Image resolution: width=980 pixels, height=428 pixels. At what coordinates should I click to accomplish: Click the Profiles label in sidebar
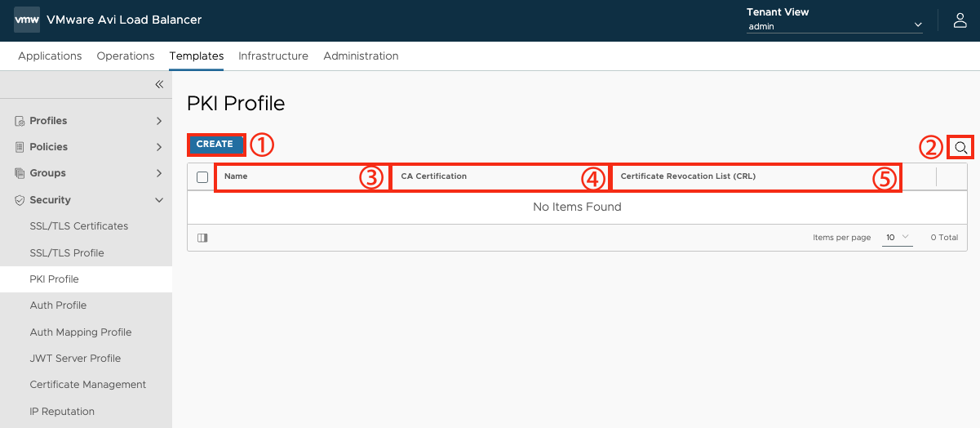coord(48,121)
